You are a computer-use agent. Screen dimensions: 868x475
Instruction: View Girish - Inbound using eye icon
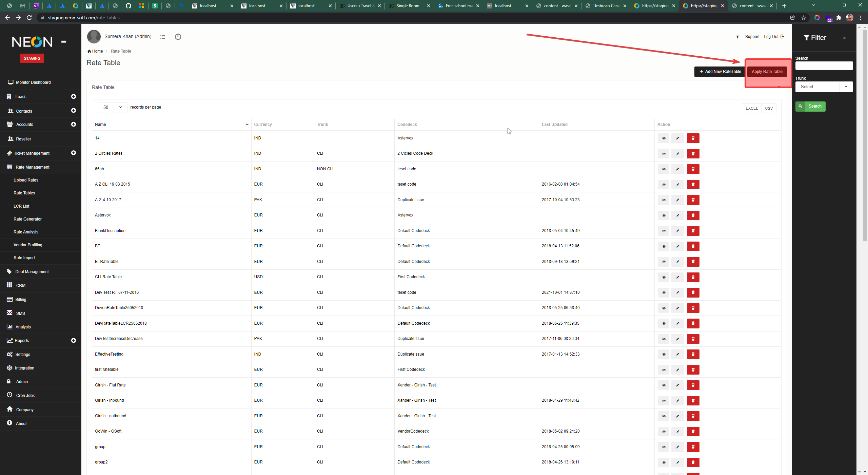pyautogui.click(x=663, y=401)
